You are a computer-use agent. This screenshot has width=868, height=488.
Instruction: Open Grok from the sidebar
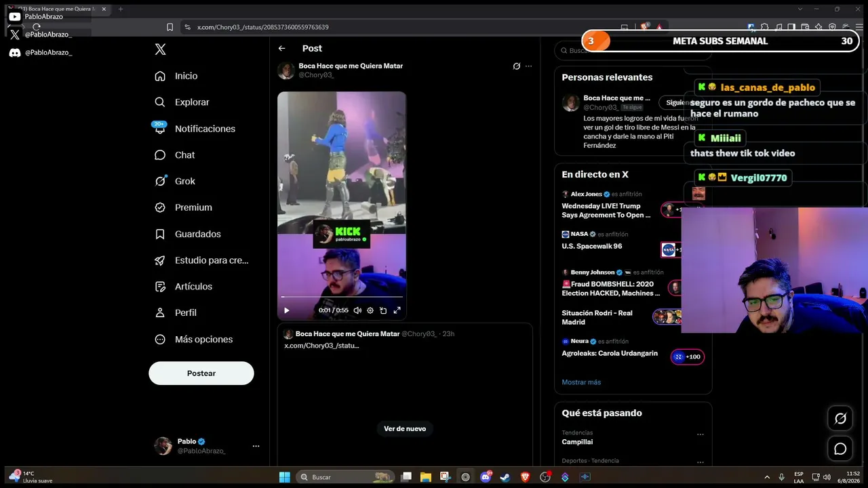174,181
